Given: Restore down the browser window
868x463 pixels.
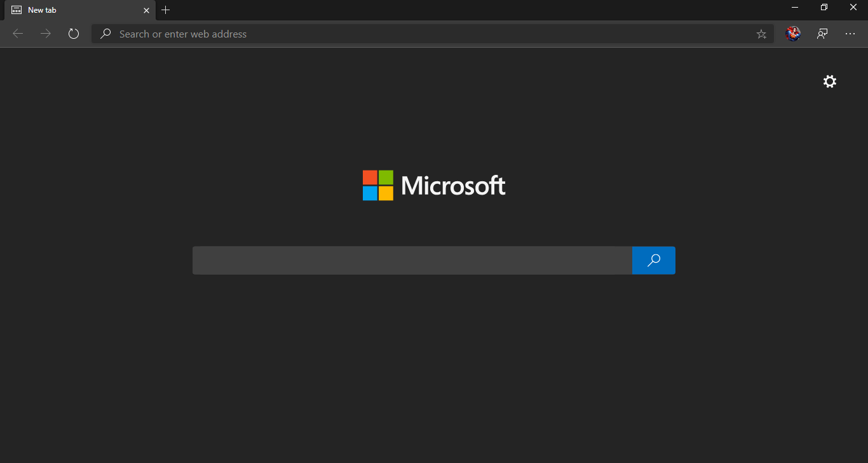Looking at the screenshot, I should click(824, 8).
